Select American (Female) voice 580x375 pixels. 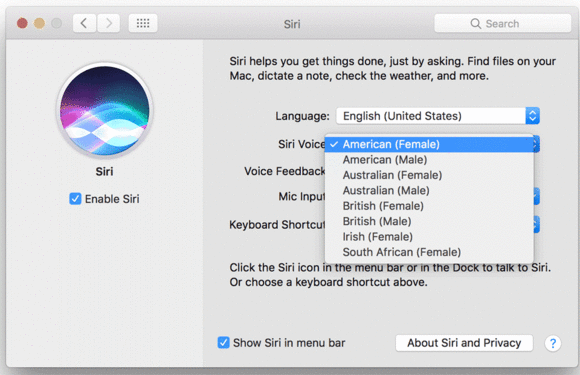(429, 144)
